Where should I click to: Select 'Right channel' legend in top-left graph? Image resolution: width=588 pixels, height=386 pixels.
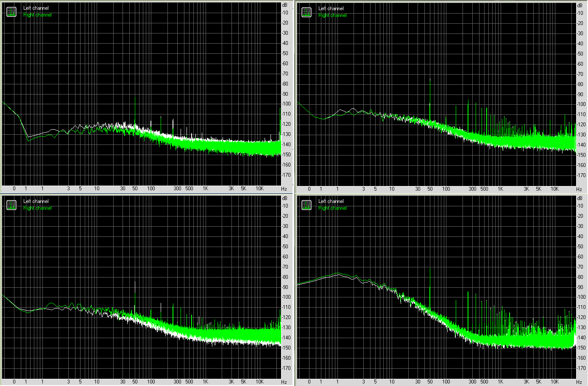click(37, 15)
